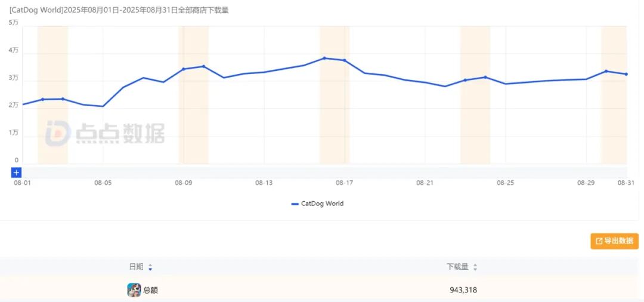The width and height of the screenshot is (644, 302).
Task: Click the 4万 y-axis label
Action: (x=14, y=50)
